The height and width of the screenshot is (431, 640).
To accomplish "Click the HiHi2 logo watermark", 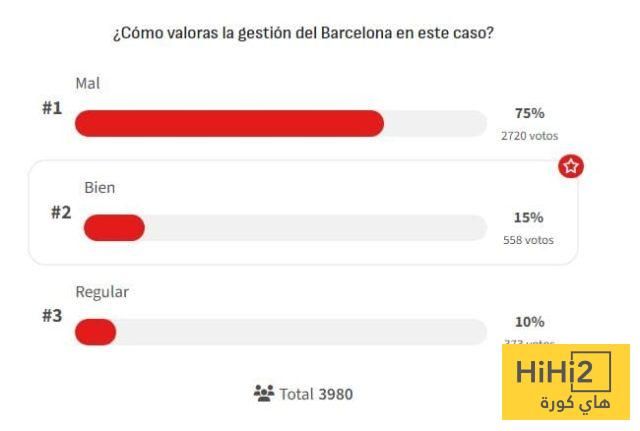I will [565, 375].
